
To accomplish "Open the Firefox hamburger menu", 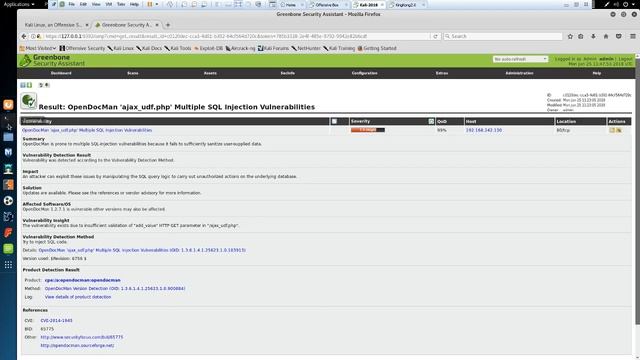I will pos(633,36).
